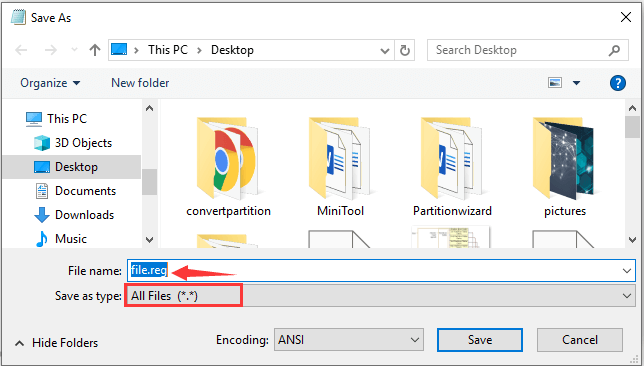
Task: Expand the address bar history dropdown
Action: [385, 51]
